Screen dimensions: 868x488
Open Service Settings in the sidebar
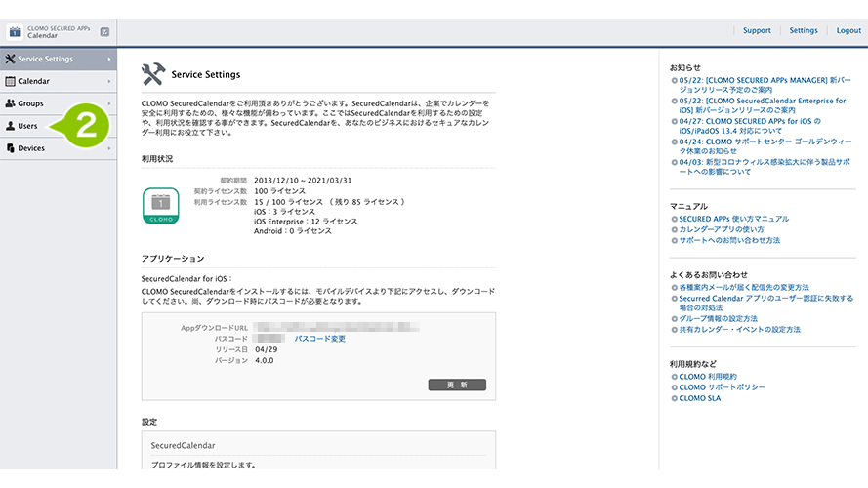[x=59, y=59]
